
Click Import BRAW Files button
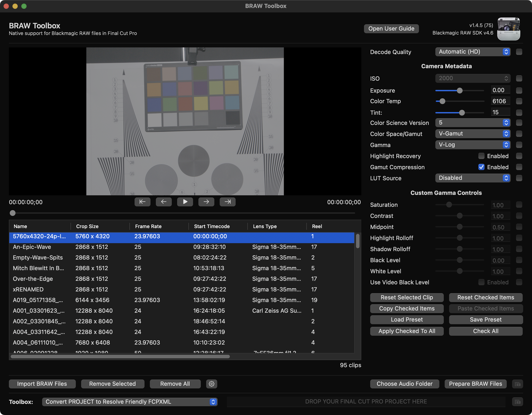[42, 384]
